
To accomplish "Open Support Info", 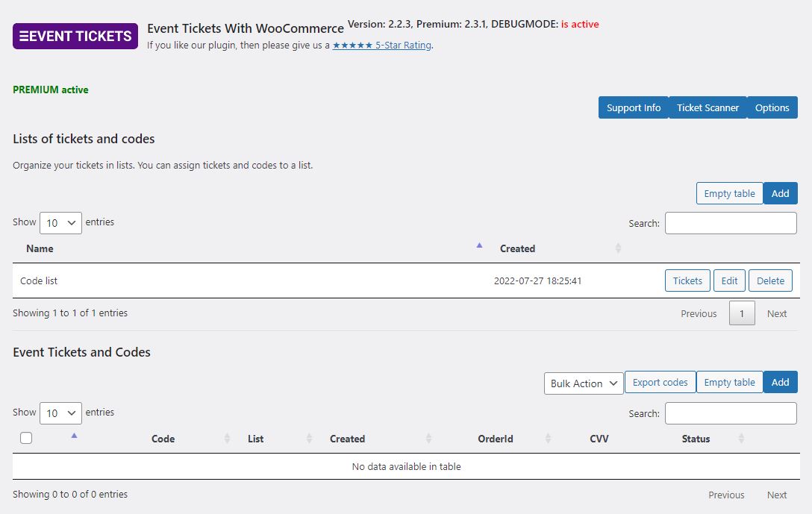I will (634, 107).
